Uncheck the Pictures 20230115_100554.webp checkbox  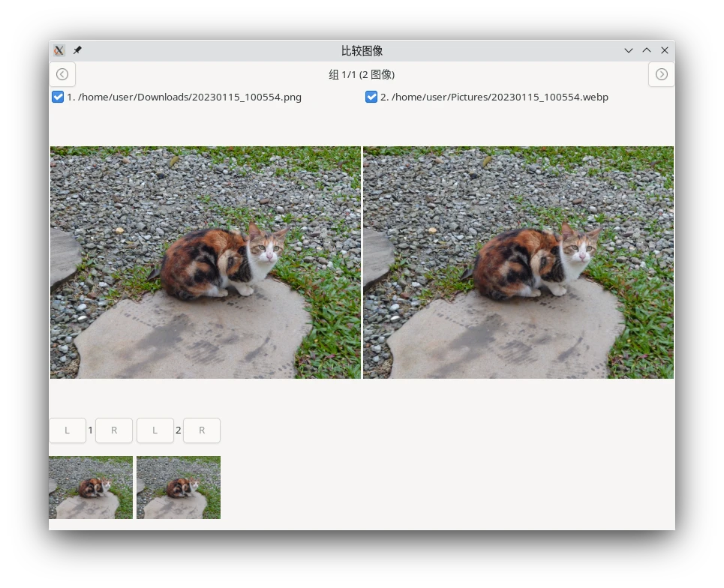coord(371,97)
